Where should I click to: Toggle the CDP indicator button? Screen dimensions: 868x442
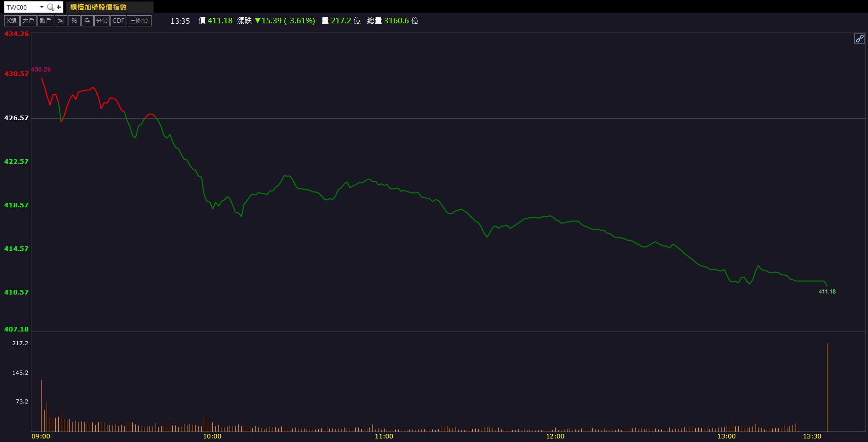click(x=118, y=21)
